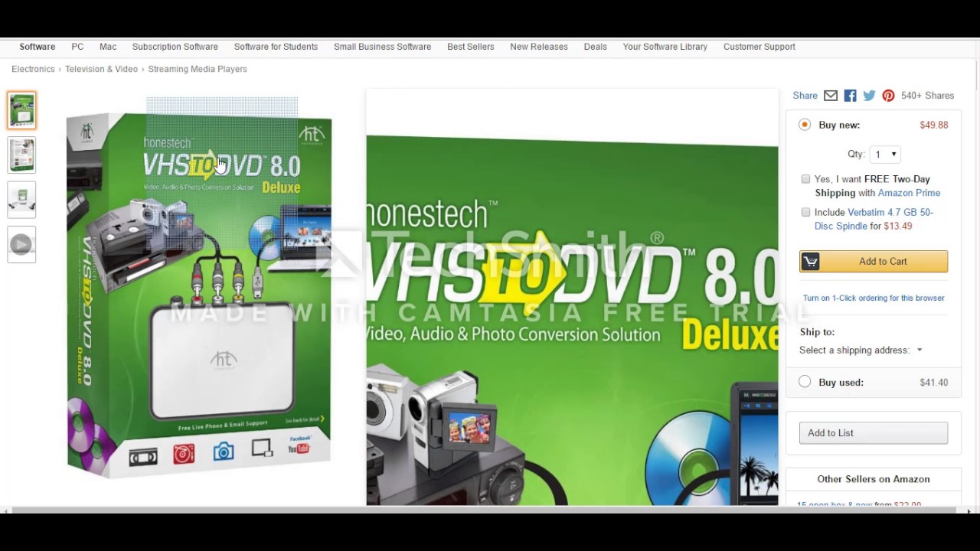This screenshot has width=980, height=551.
Task: Click the cart icon on Add to Cart
Action: pyautogui.click(x=811, y=262)
